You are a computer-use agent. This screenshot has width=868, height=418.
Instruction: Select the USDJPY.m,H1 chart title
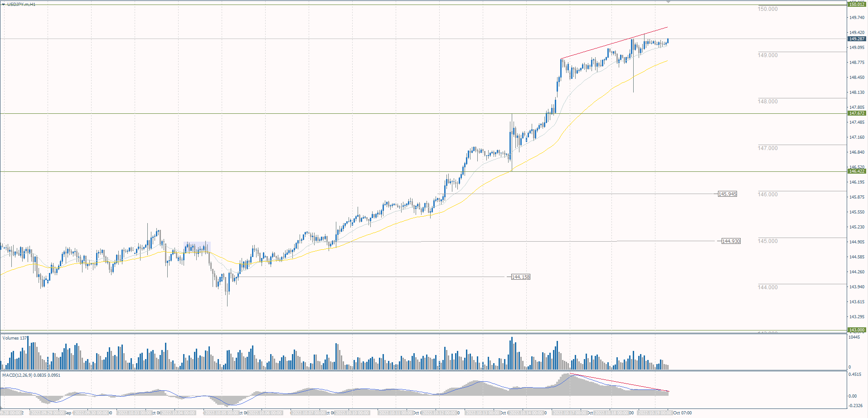(21, 4)
